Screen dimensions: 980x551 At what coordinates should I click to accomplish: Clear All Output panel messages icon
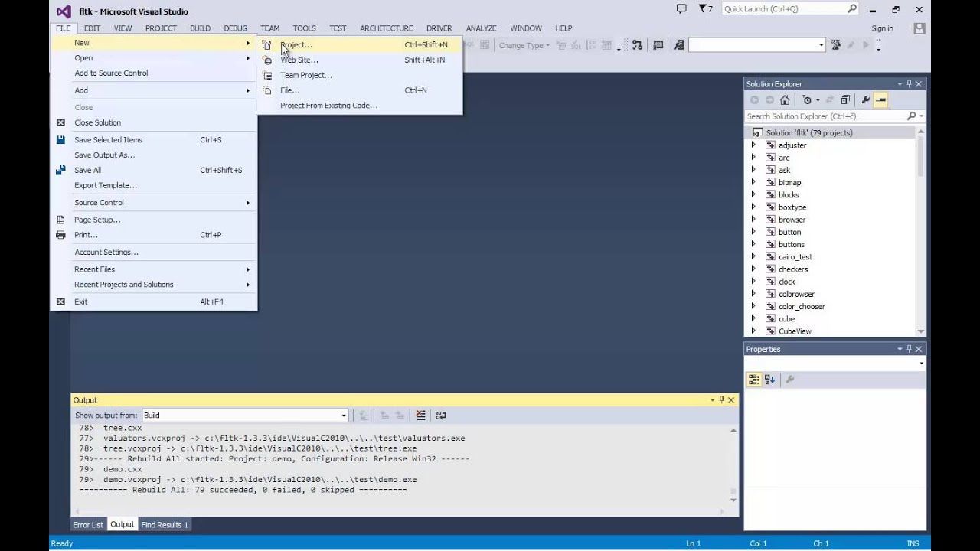tap(420, 415)
